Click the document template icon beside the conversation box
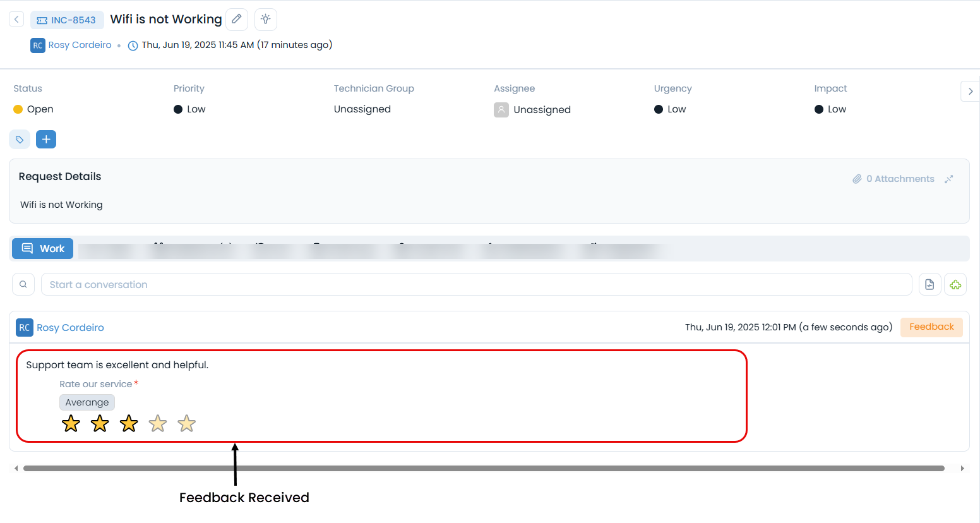Image resolution: width=980 pixels, height=523 pixels. (x=929, y=285)
